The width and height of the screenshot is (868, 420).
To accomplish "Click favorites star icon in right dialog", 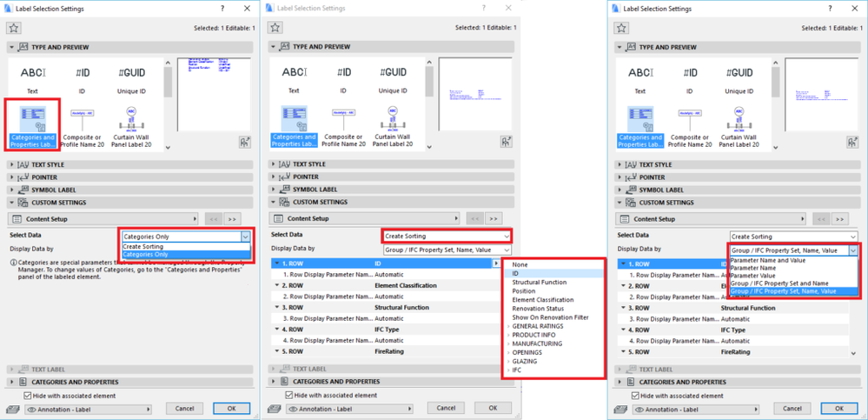I will coord(621,28).
